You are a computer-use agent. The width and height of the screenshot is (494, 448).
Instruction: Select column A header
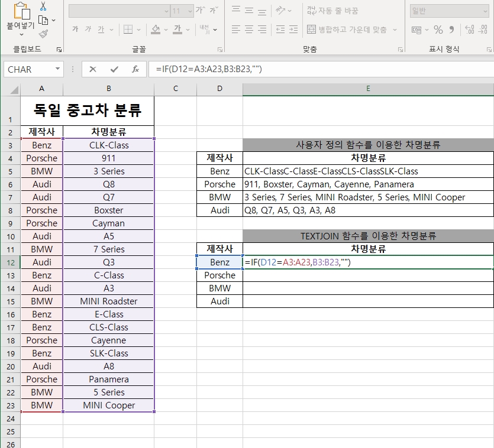(41, 89)
